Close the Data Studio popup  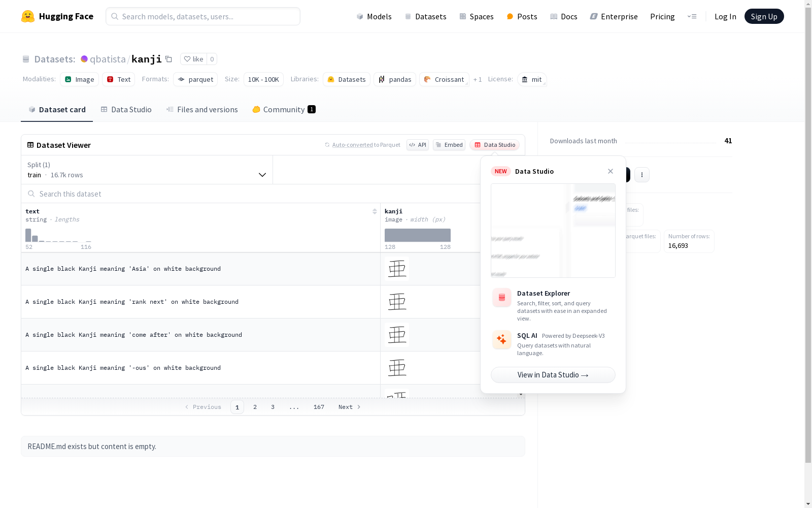pyautogui.click(x=611, y=171)
